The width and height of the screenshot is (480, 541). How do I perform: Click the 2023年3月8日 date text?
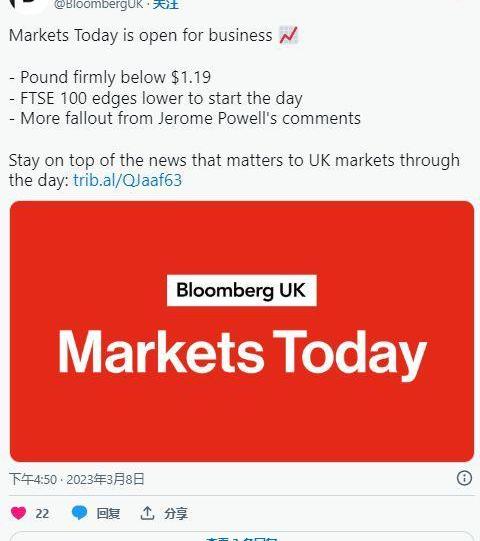tap(105, 479)
